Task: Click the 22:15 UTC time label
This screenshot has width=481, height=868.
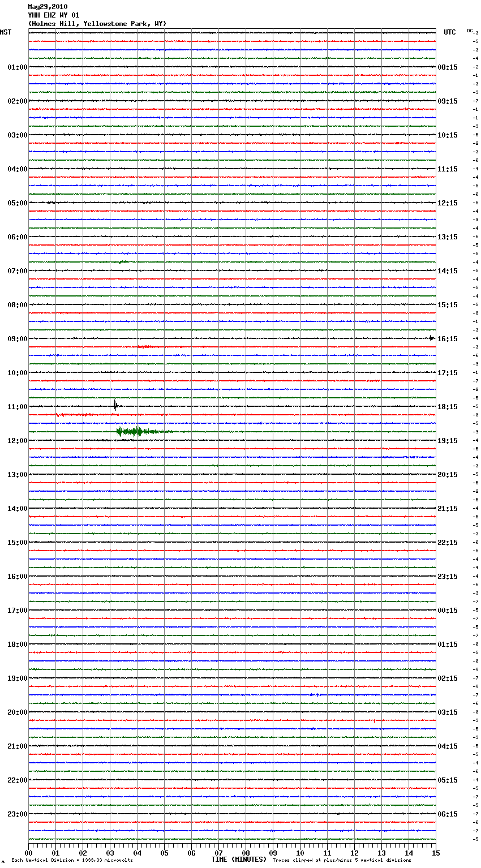Action: pyautogui.click(x=448, y=543)
